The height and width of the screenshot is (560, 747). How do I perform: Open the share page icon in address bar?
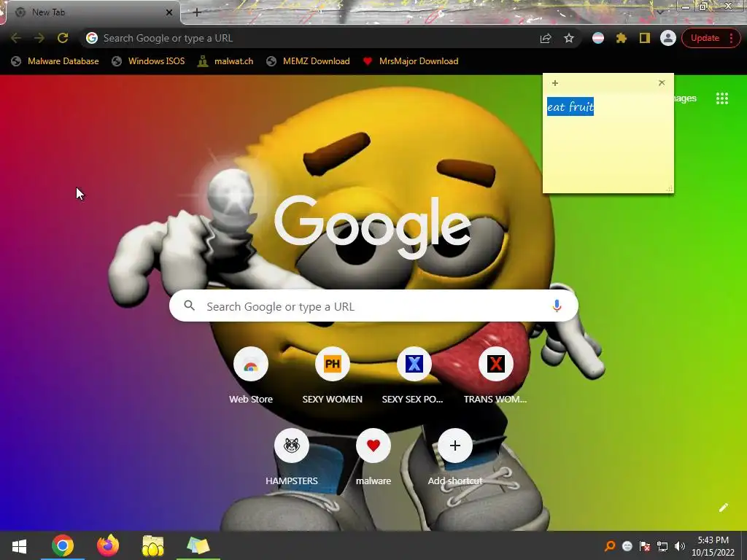tap(546, 38)
